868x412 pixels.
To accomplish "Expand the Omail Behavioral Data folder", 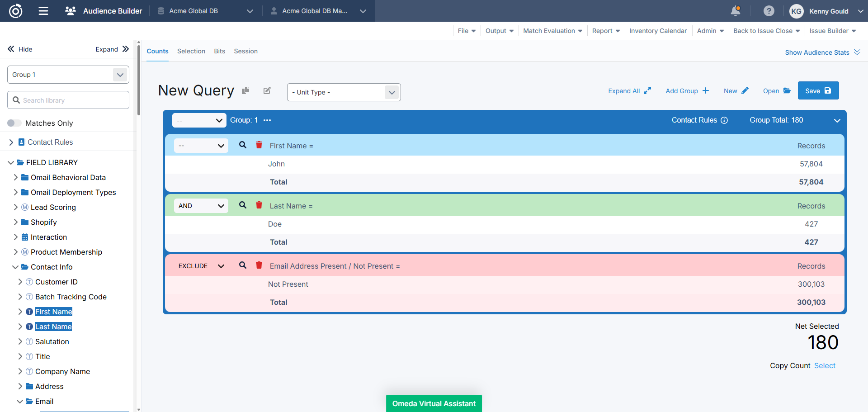I will pos(16,177).
